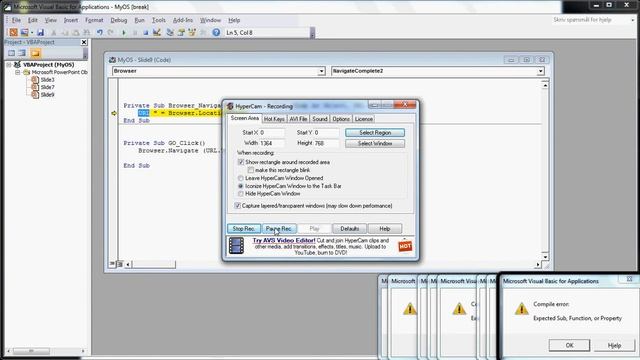This screenshot has height=360, width=640.
Task: Open the Browser object dropdown in the code window
Action: coord(321,71)
